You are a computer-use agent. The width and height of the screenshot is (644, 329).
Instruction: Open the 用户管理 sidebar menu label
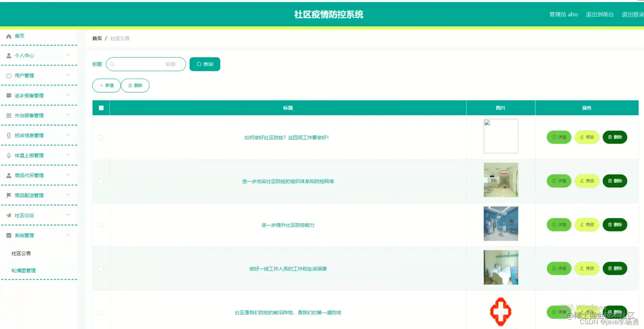tap(24, 76)
